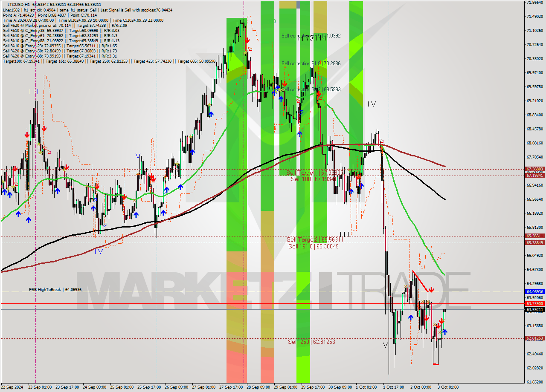546x392 pixels.
Task: Click the 66.94160 price axis label
Action: pyautogui.click(x=534, y=185)
